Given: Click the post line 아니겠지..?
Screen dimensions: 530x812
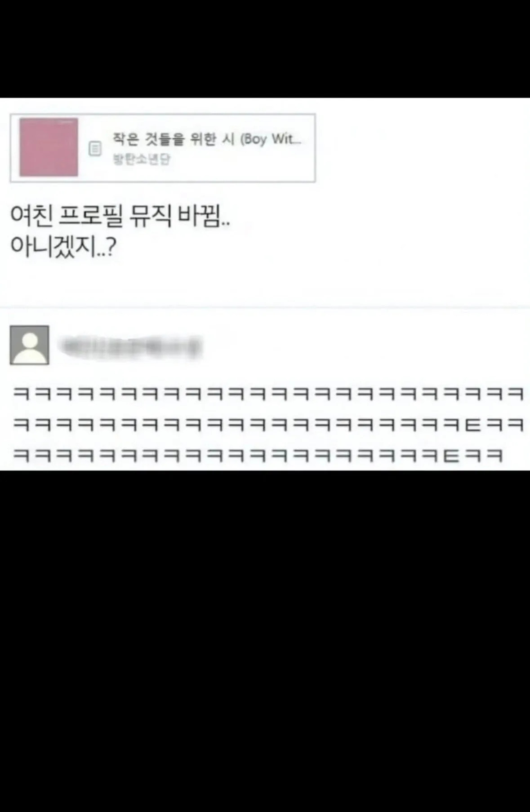Looking at the screenshot, I should 63,246.
